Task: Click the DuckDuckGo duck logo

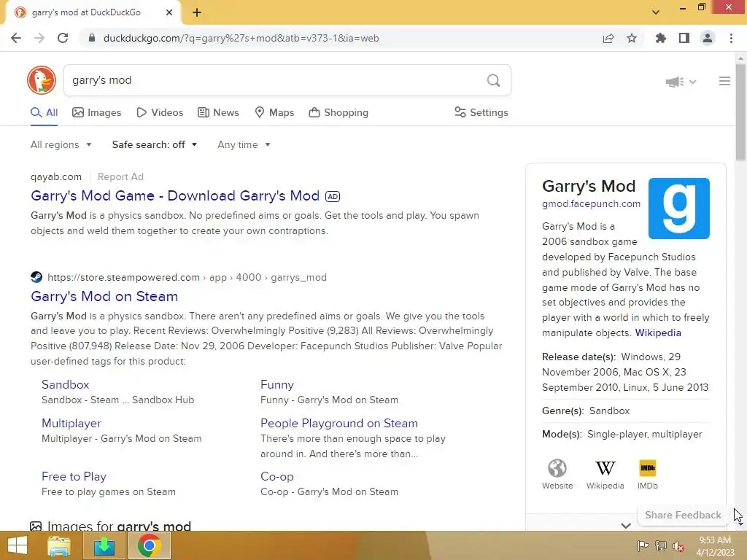Action: pyautogui.click(x=42, y=80)
